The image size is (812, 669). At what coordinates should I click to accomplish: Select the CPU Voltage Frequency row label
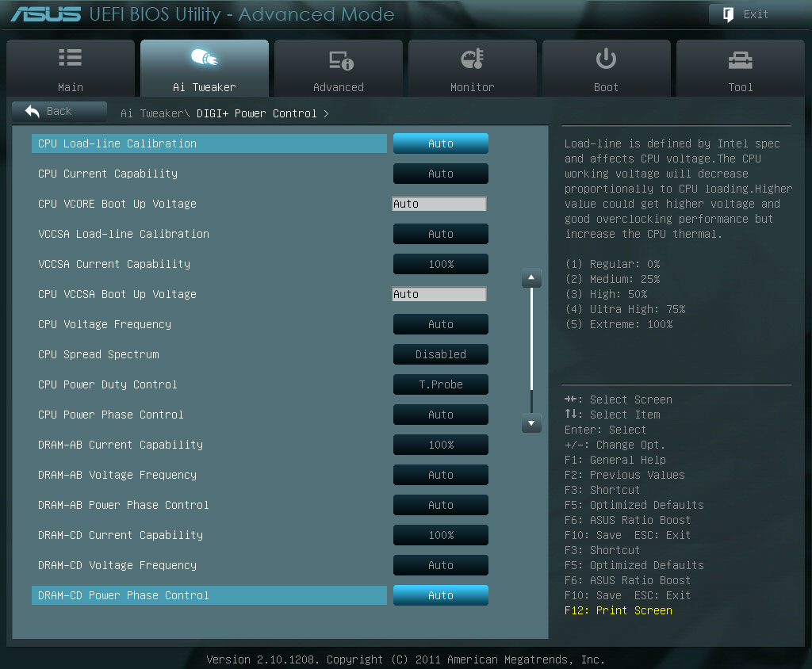tap(105, 324)
